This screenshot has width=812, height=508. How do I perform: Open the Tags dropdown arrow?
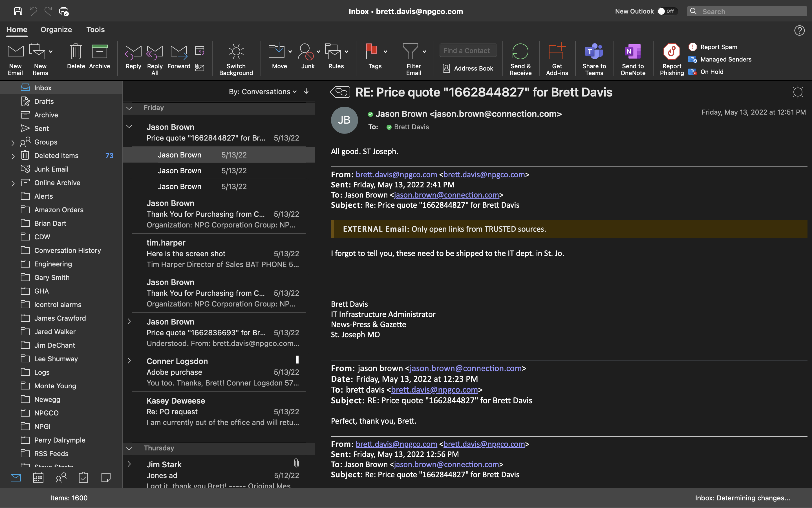pyautogui.click(x=385, y=52)
